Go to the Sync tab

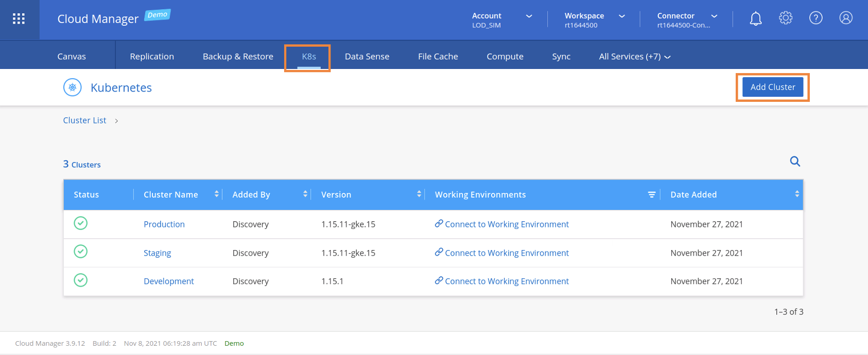pos(561,57)
